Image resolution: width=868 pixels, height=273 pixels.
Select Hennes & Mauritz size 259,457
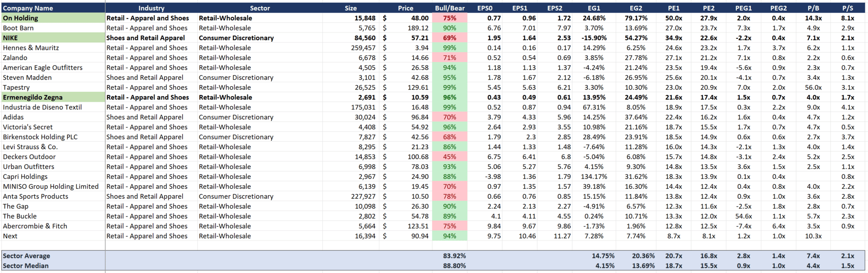(x=363, y=48)
